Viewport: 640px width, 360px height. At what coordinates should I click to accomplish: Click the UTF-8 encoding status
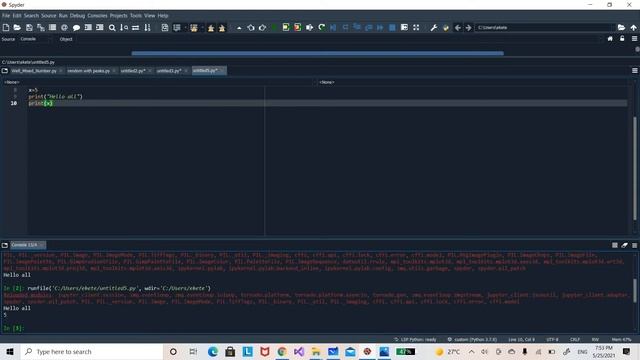coord(552,339)
